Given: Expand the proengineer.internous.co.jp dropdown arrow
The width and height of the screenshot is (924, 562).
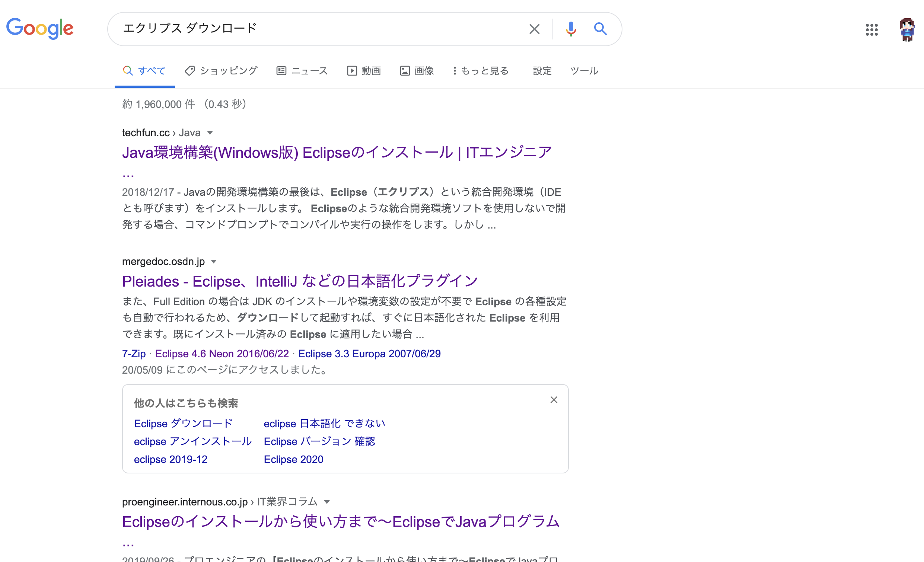Looking at the screenshot, I should (x=326, y=502).
